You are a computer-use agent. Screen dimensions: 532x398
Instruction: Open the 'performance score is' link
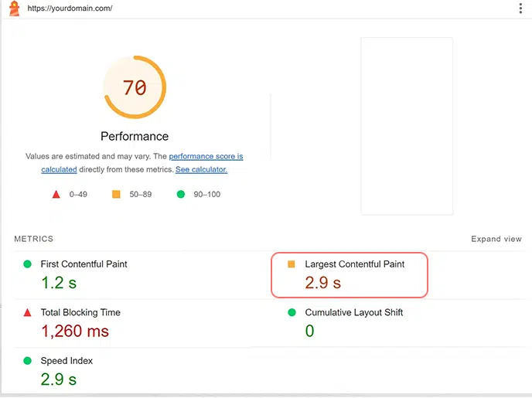[x=206, y=156]
